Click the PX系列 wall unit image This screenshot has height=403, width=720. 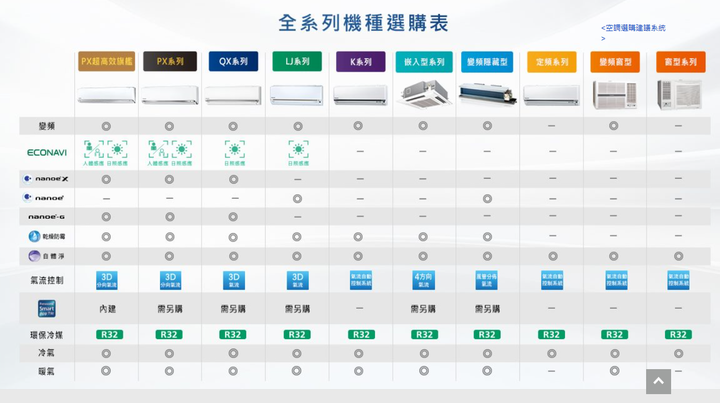[x=170, y=95]
